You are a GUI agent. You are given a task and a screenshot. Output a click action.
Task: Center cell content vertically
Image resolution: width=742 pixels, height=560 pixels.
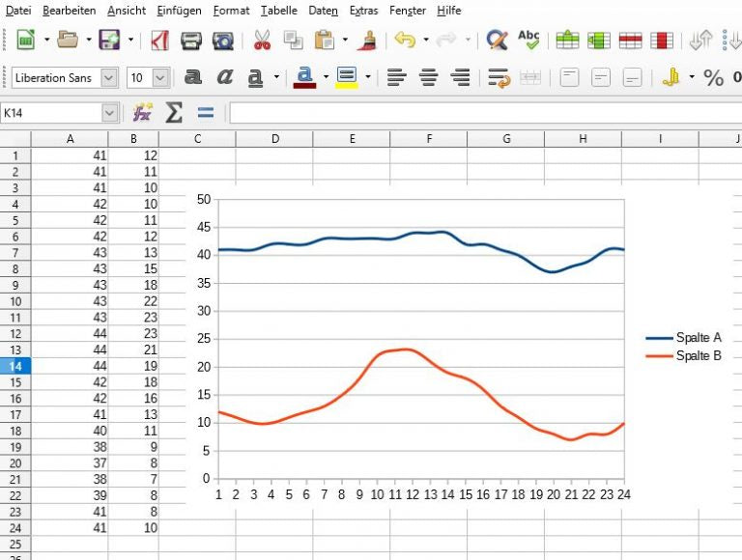(601, 77)
